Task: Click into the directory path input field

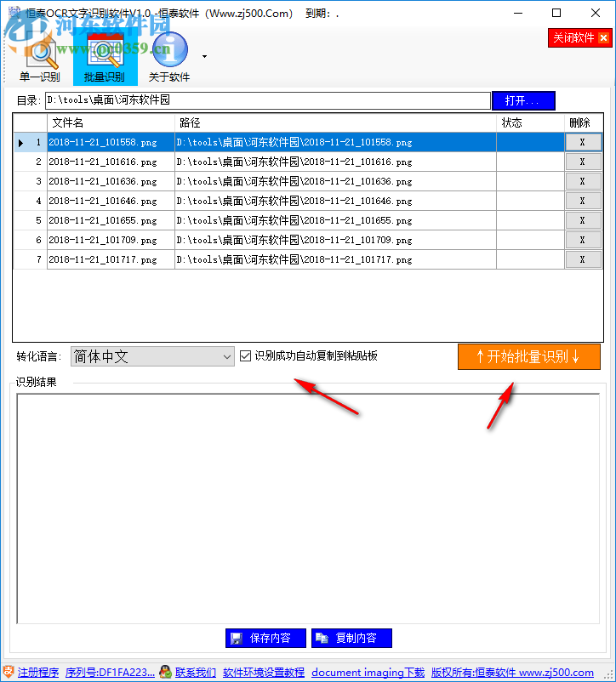Action: (x=268, y=100)
